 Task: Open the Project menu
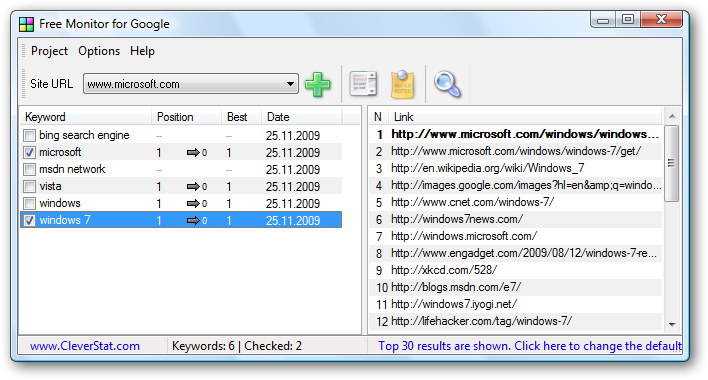point(49,51)
